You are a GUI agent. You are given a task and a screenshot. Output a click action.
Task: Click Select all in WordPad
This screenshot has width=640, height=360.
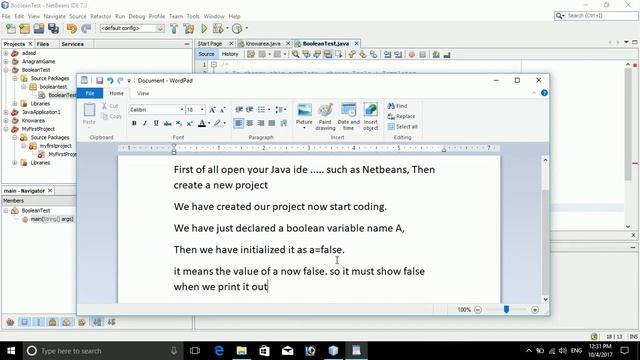pos(402,127)
